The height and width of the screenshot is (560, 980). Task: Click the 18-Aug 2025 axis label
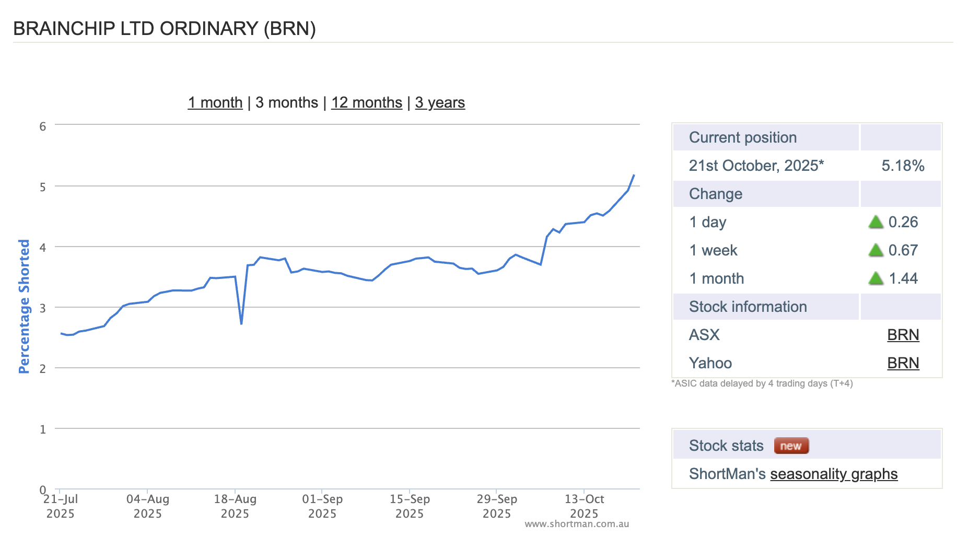point(235,506)
